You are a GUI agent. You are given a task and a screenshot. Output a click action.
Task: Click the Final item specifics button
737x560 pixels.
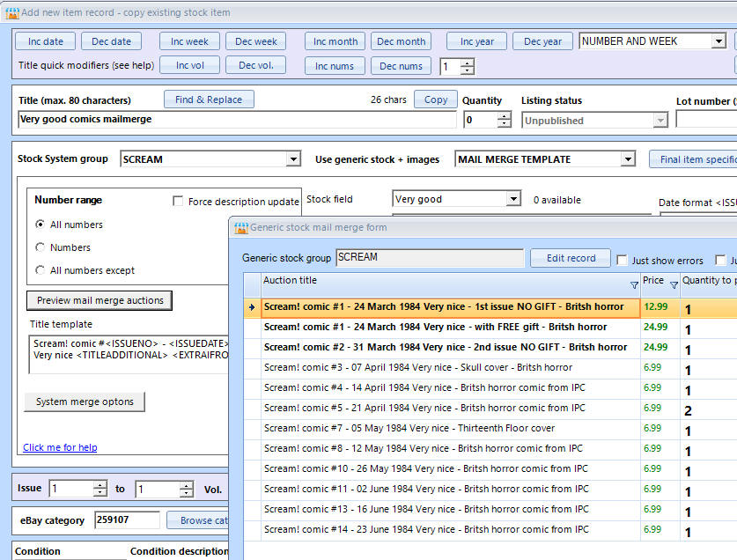[693, 159]
